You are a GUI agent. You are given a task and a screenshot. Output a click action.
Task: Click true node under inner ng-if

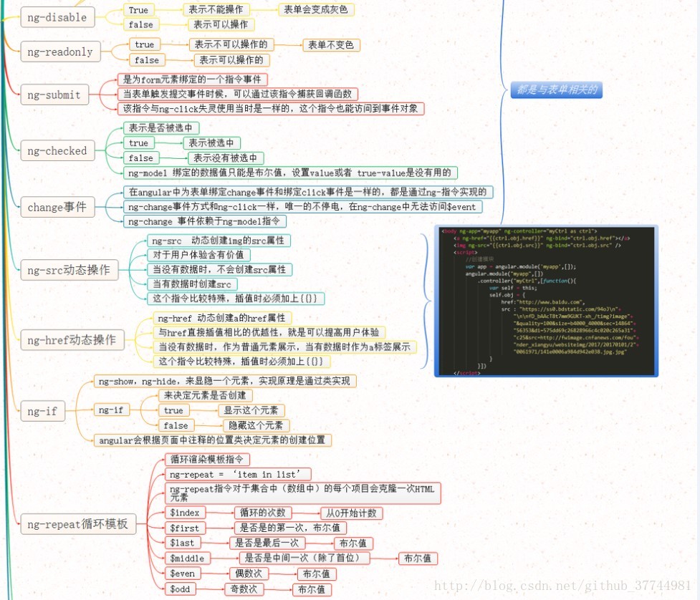173,410
